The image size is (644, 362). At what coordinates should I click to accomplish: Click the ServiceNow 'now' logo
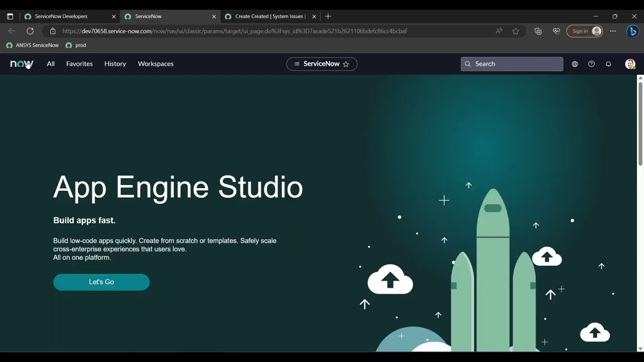[x=22, y=64]
